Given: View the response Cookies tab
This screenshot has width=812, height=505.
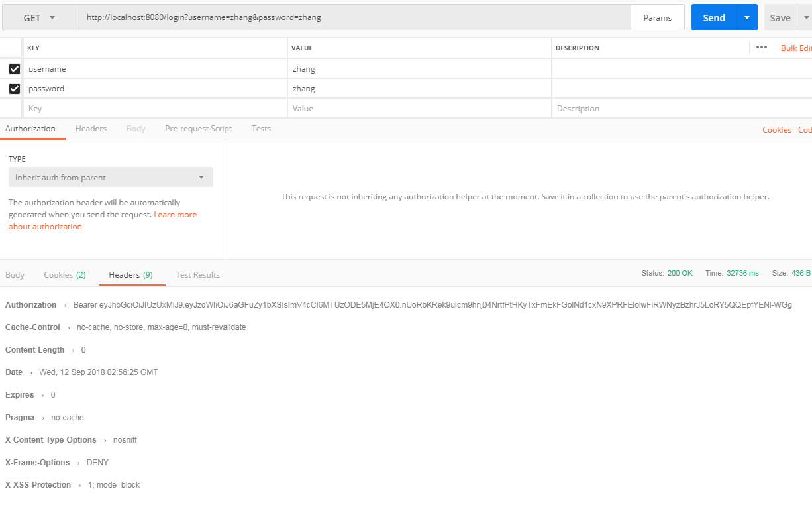Looking at the screenshot, I should click(x=64, y=274).
